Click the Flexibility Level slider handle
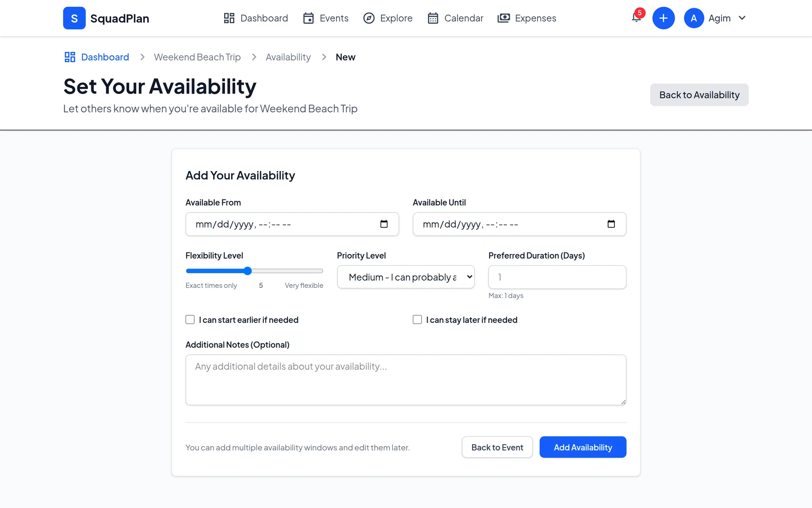The width and height of the screenshot is (812, 508). [x=248, y=271]
